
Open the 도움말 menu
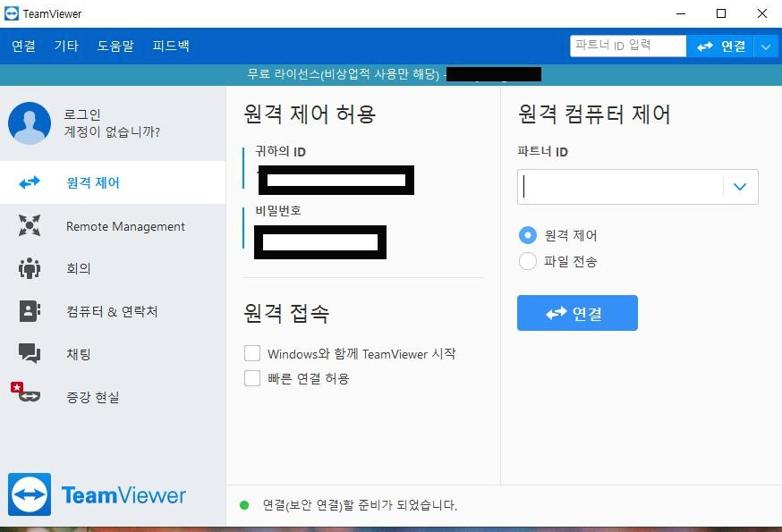115,46
